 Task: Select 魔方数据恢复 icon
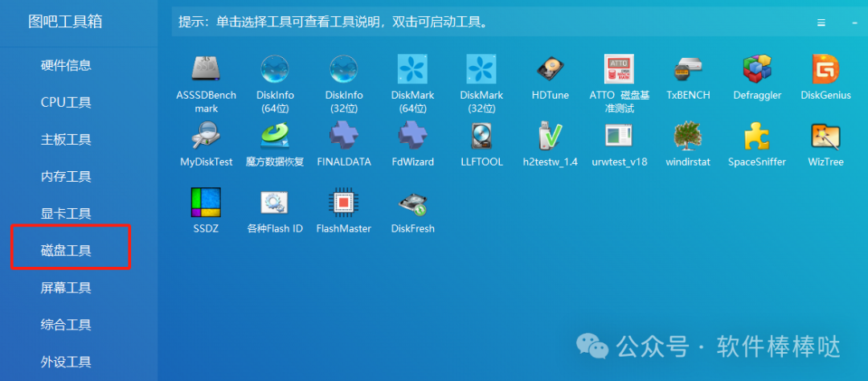click(275, 136)
